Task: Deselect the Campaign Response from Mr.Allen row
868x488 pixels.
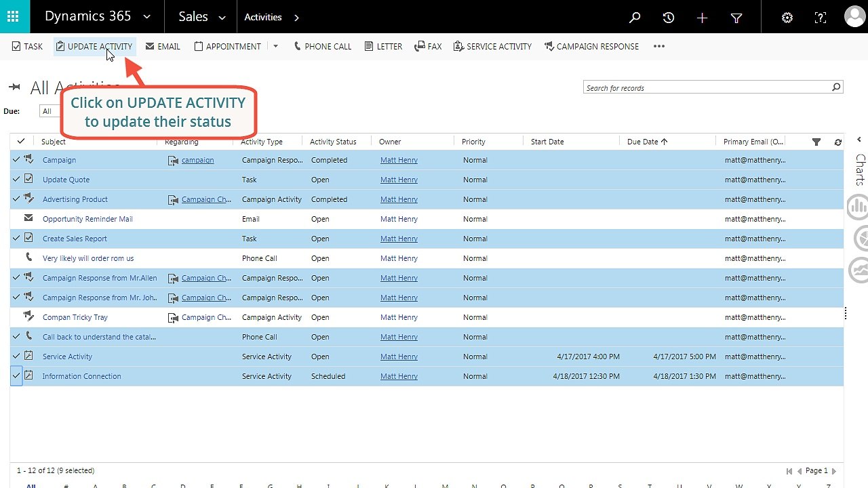Action: point(16,278)
